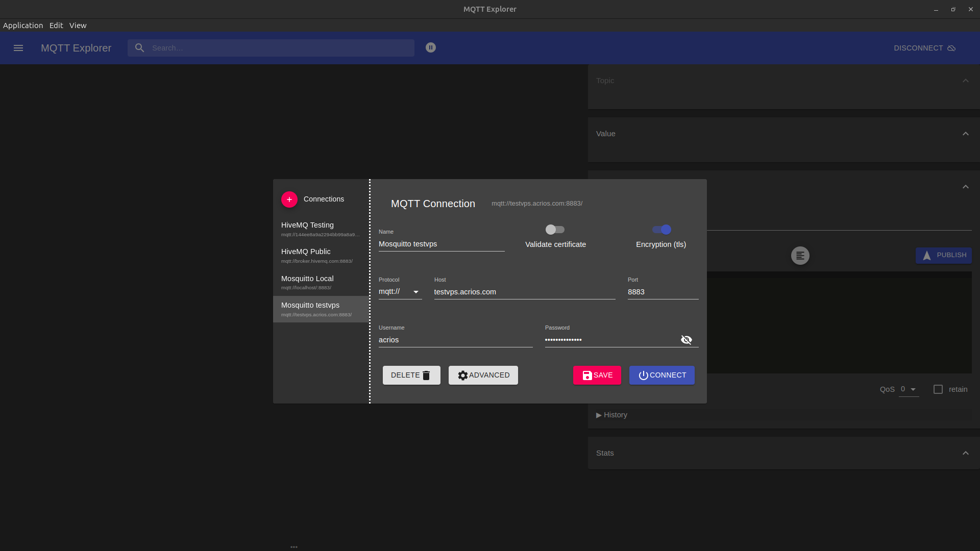Turn off the Encryption (tls) switch
This screenshot has height=551, width=980.
point(661,230)
